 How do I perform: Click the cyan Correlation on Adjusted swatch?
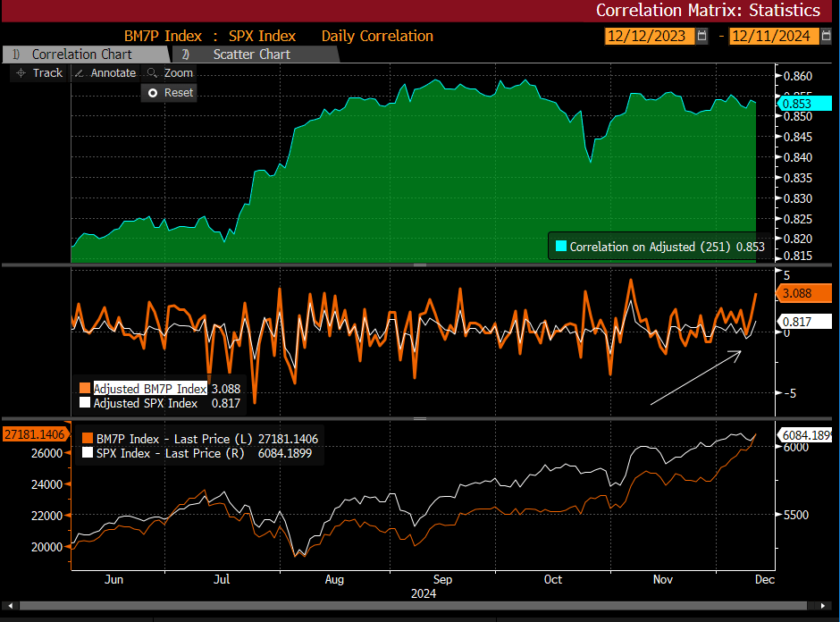[x=560, y=247]
